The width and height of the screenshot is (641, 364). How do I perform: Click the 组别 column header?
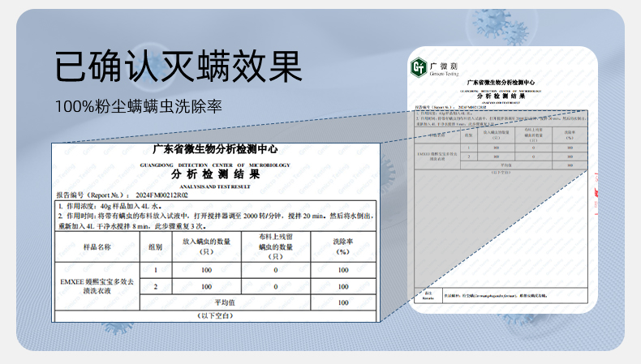[155, 246]
